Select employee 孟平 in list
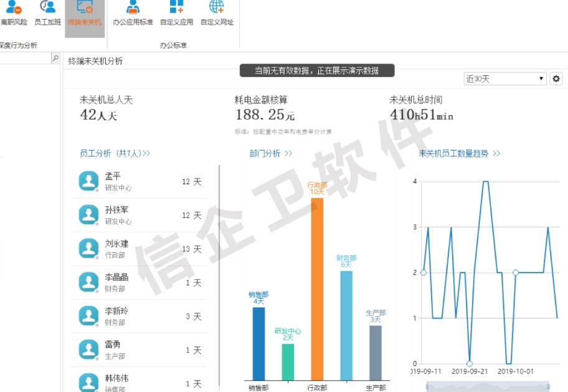 point(140,182)
